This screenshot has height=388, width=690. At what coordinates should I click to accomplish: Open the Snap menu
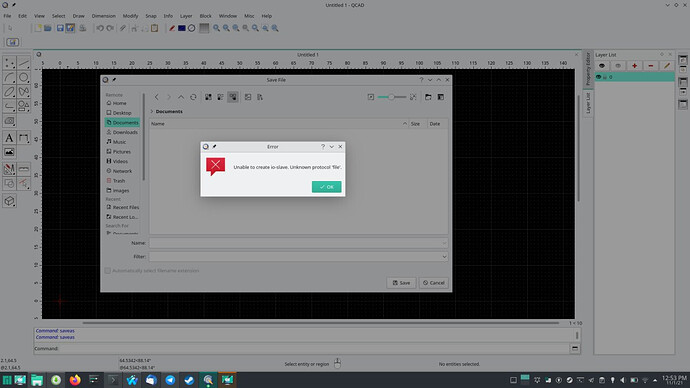[x=151, y=16]
